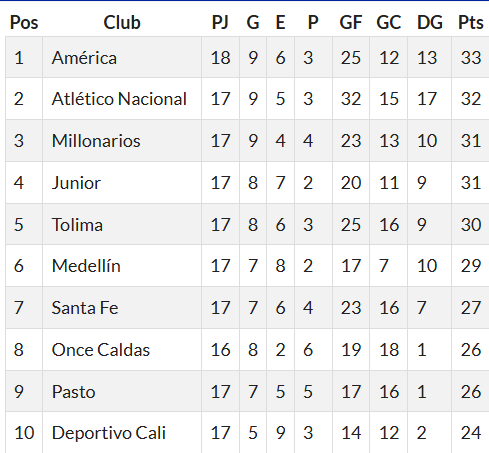Click the Club column header
The image size is (489, 453).
(122, 23)
